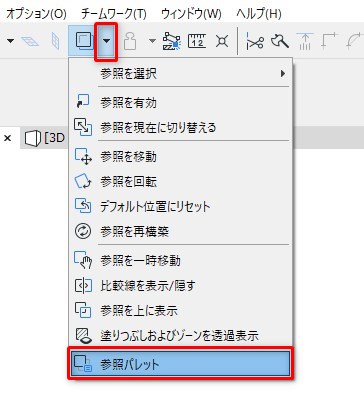Select 参照を一時移動 menu item

pos(180,260)
